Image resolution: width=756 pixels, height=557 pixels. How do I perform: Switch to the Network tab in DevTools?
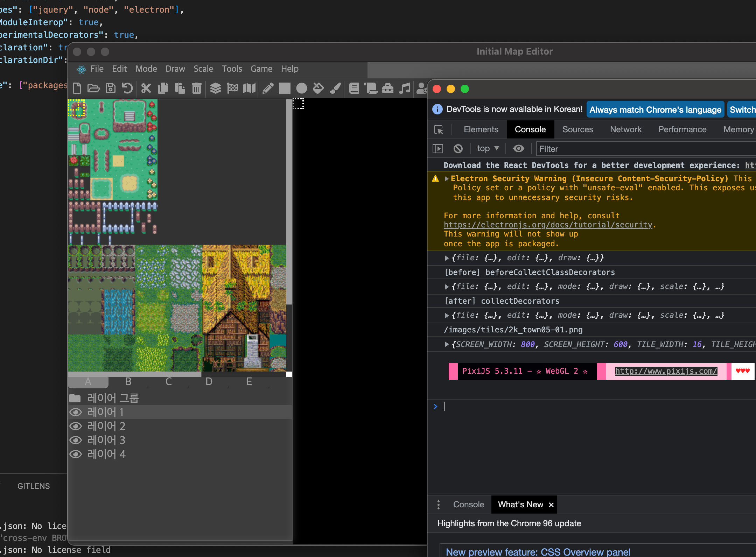coord(625,129)
